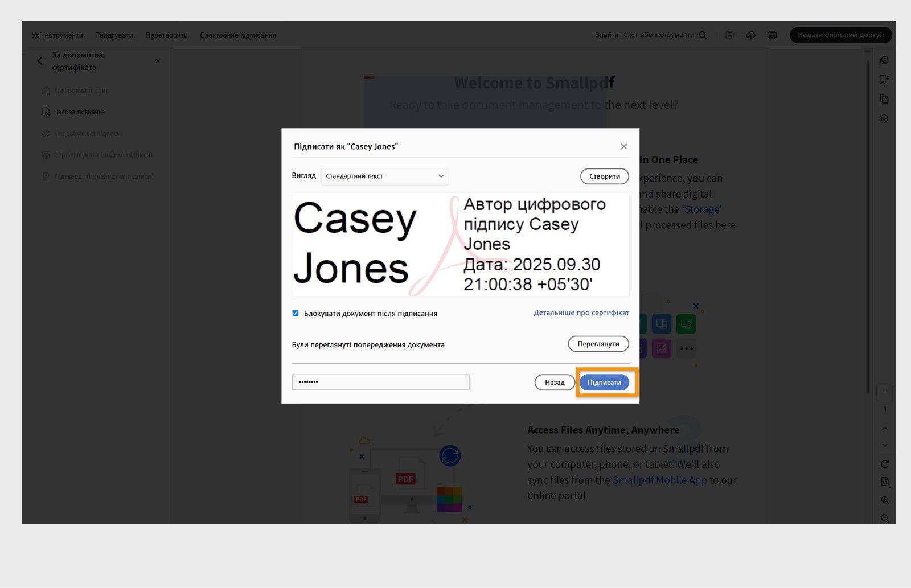The image size is (911, 588).
Task: Open the 'Smallpdf Mobile App' link
Action: (659, 480)
